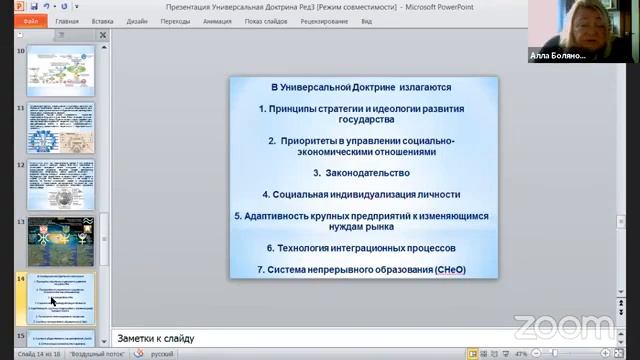Click the 'русский' language indicator
The width and height of the screenshot is (640, 360).
tap(162, 354)
